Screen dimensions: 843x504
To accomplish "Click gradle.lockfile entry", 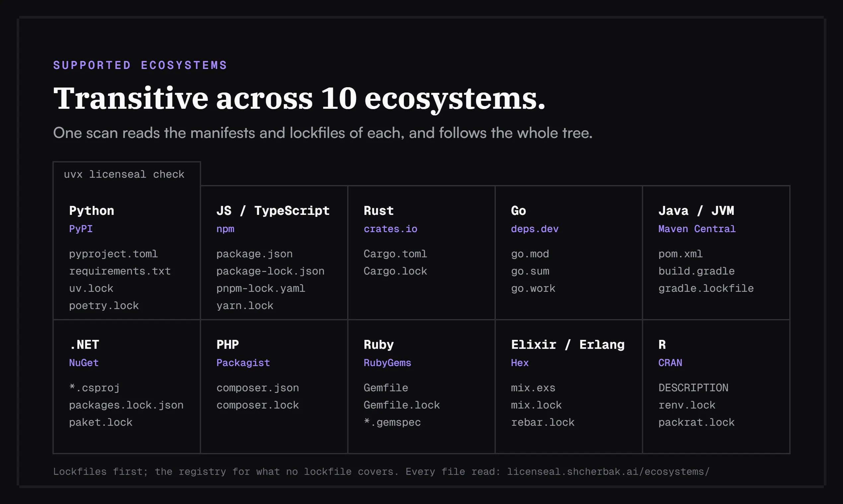I will point(706,288).
